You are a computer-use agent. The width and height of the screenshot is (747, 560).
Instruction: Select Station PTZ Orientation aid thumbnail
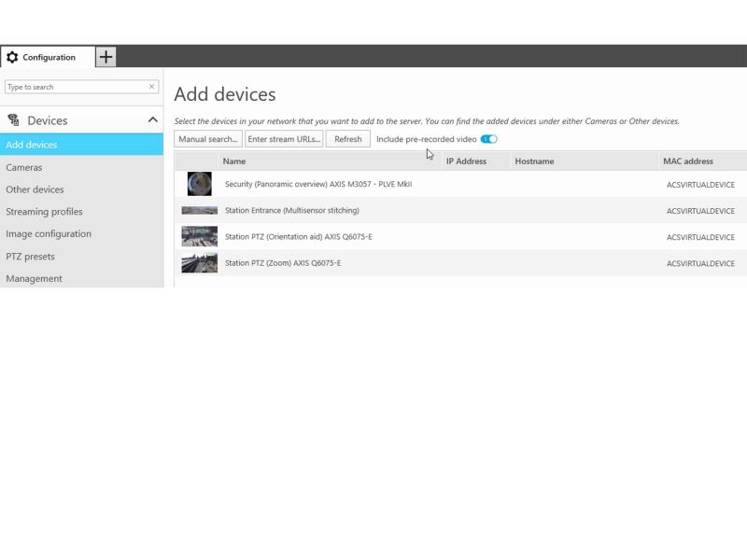tap(199, 236)
